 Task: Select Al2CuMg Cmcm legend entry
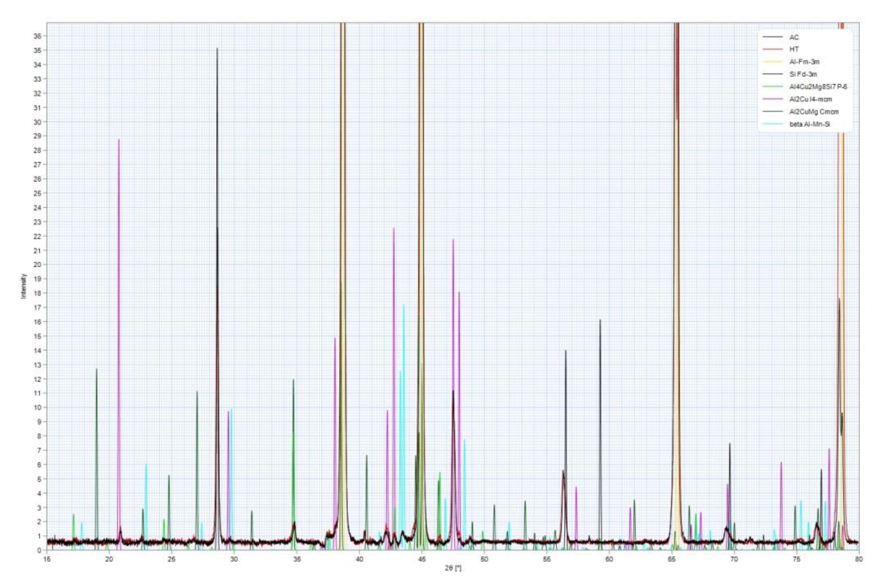(814, 112)
